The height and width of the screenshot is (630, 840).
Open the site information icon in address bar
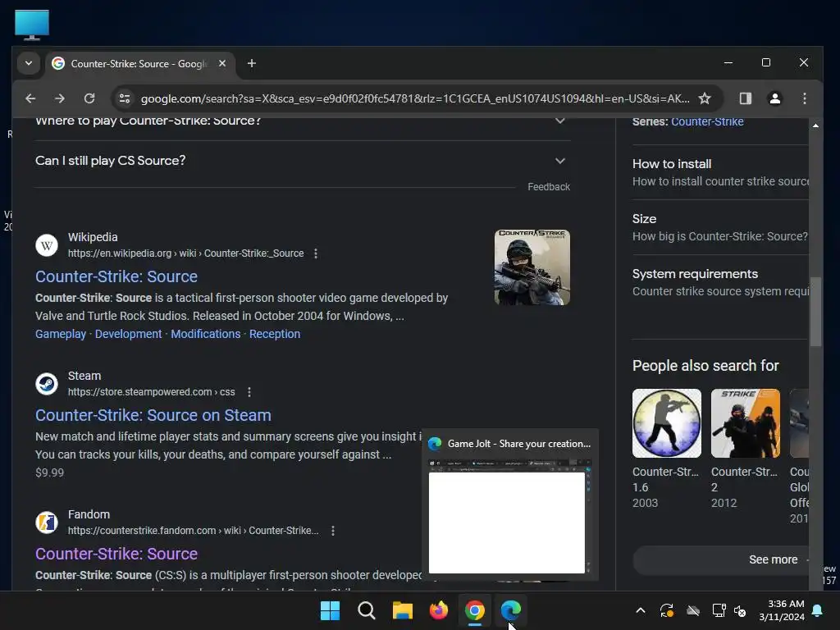click(x=125, y=98)
